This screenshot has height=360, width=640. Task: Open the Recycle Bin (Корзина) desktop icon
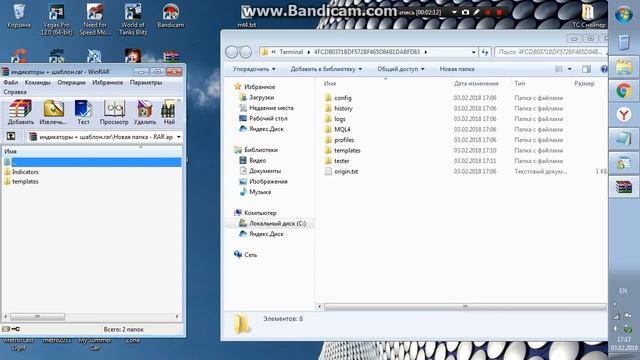(19, 16)
